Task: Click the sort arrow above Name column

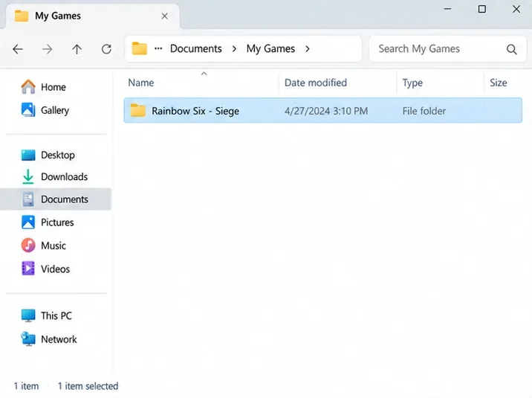Action: coord(204,74)
